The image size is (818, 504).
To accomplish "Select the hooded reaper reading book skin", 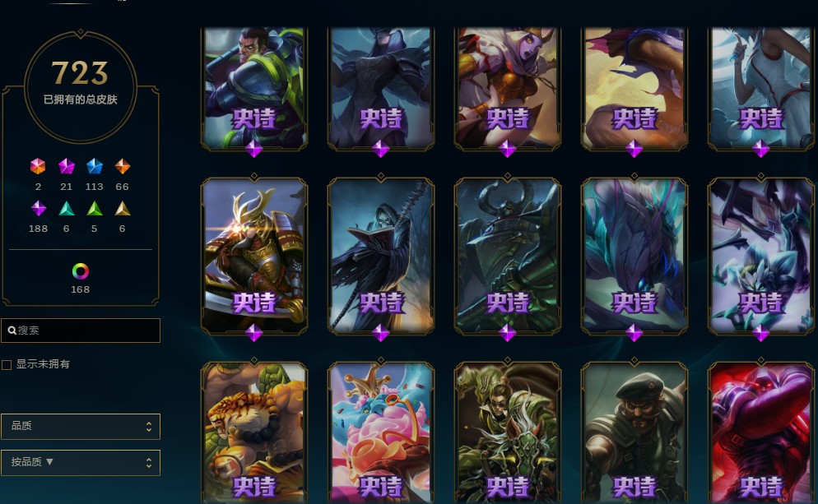I will pyautogui.click(x=381, y=256).
